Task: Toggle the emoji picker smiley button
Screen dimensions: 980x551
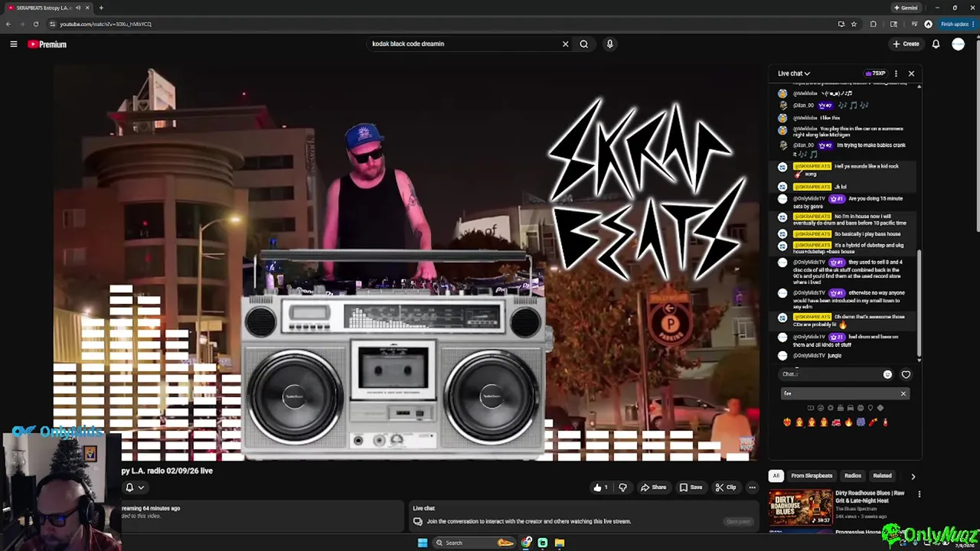Action: 887,374
